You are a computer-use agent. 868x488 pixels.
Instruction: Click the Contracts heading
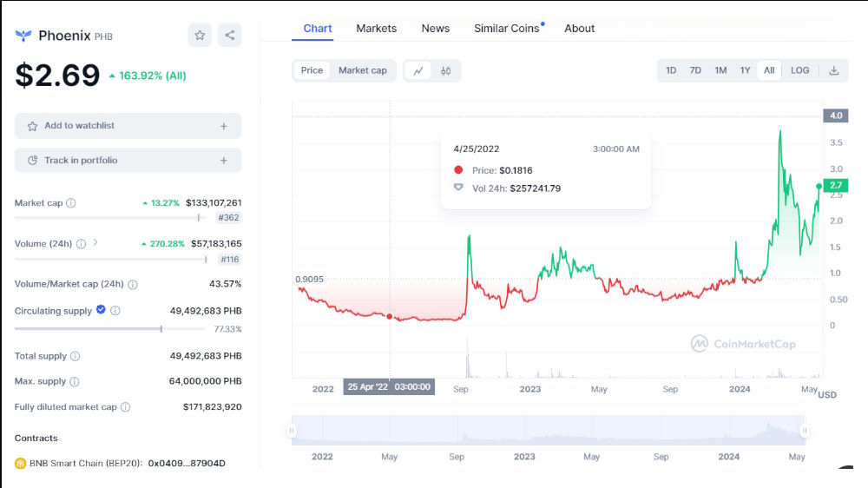click(x=36, y=439)
